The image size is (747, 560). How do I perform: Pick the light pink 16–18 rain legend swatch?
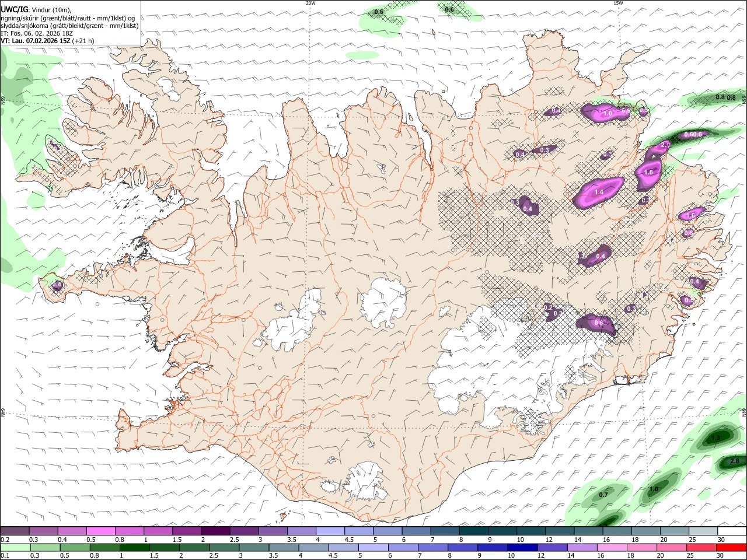(612, 547)
